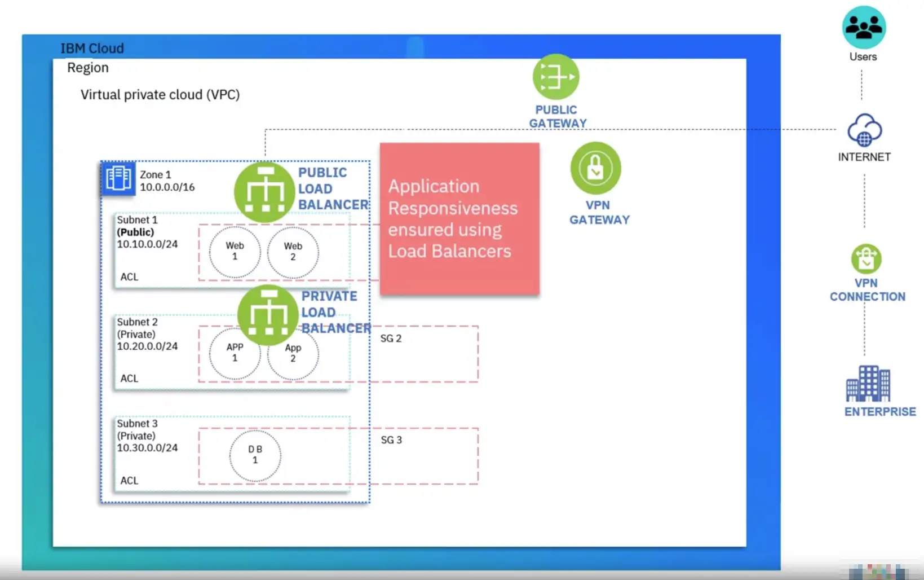The image size is (924, 580).
Task: Click the Private Load Balancer icon
Action: 267,315
